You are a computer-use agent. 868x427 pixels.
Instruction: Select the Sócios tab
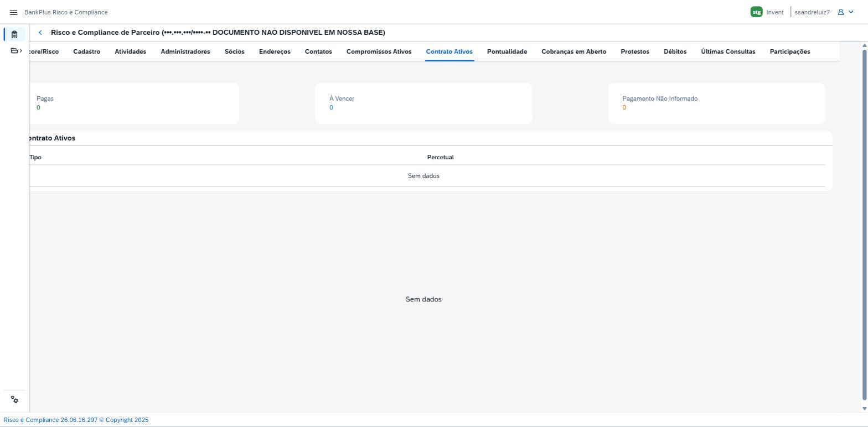point(235,51)
